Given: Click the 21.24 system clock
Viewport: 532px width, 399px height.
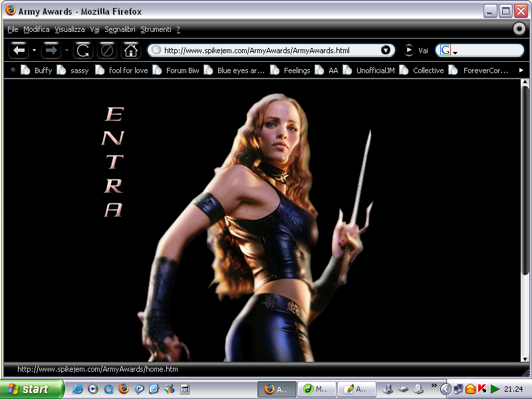Looking at the screenshot, I should click(513, 389).
